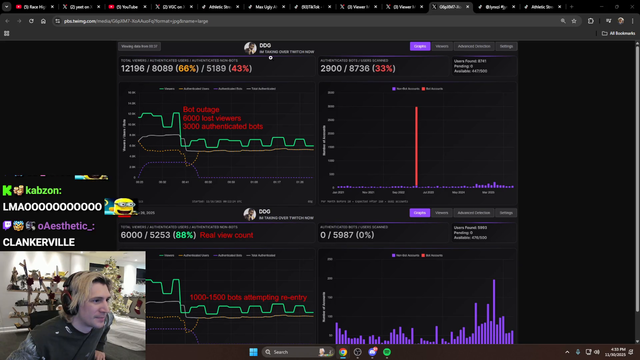This screenshot has height=360, width=640.
Task: Click the Graphs tab in lower dashboard
Action: (x=420, y=213)
